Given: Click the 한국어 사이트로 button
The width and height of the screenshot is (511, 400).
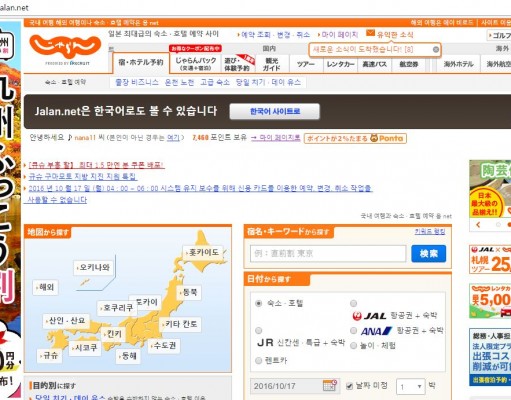Looking at the screenshot, I should (275, 111).
